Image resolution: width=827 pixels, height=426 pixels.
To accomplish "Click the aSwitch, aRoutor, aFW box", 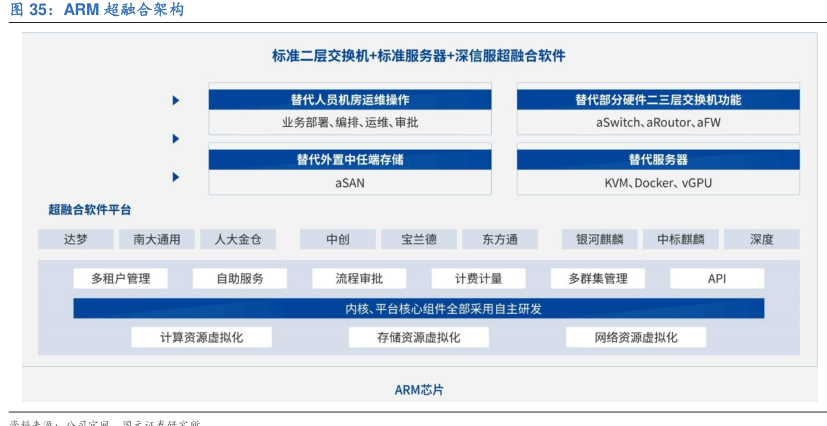I will tap(658, 122).
